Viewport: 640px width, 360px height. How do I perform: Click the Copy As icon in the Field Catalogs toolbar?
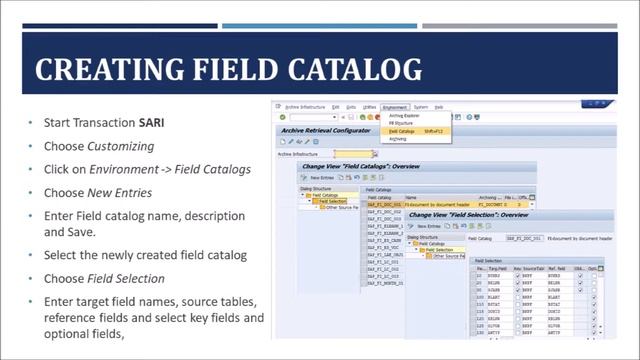click(341, 178)
